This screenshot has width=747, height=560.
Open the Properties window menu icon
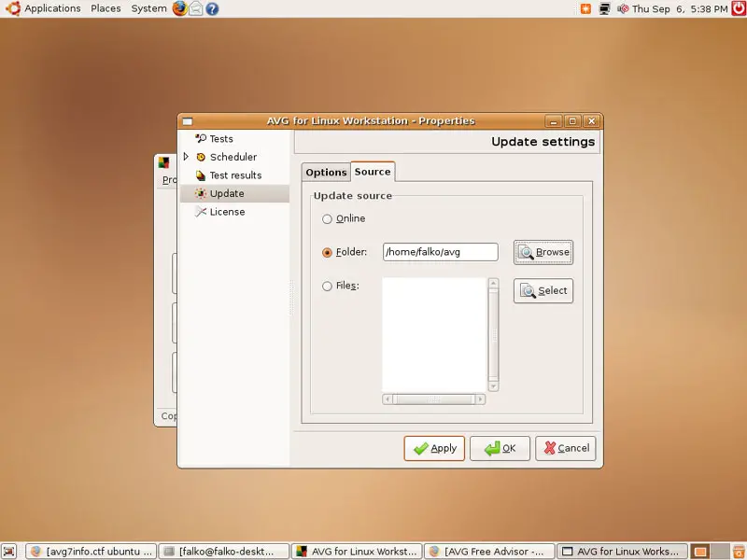click(x=188, y=121)
